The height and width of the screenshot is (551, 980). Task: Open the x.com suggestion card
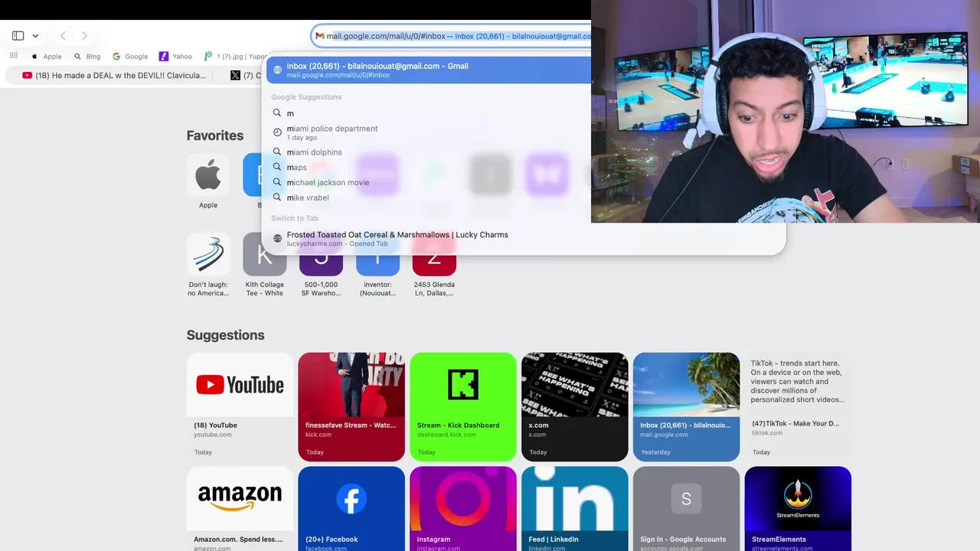coord(575,407)
